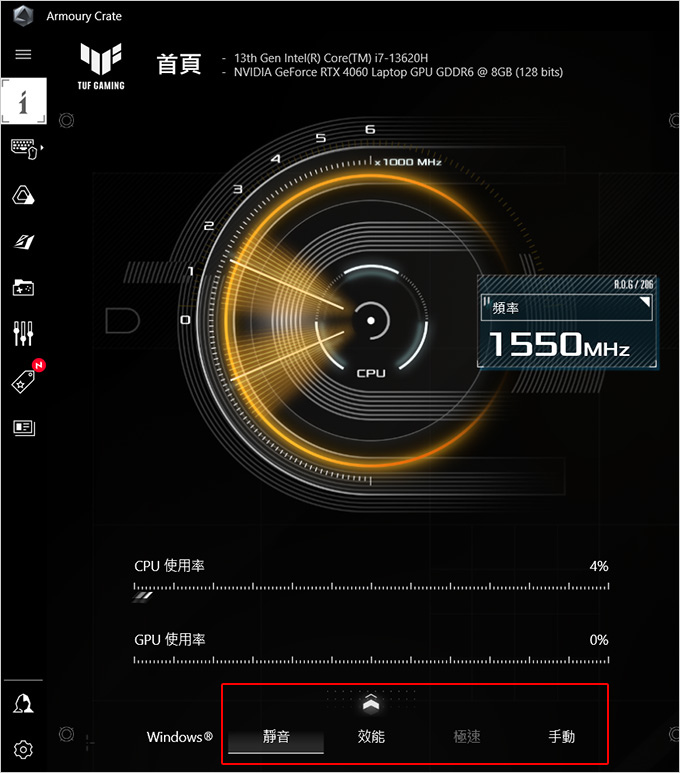This screenshot has height=773, width=680.
Task: Open the Settings gear icon
Action: pos(23,750)
